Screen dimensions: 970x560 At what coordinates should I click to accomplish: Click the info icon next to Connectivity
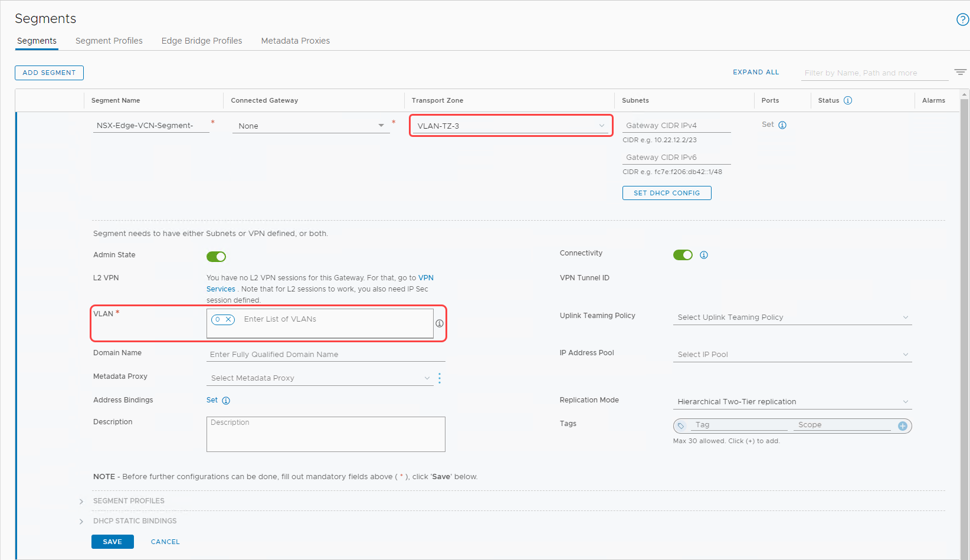pyautogui.click(x=703, y=254)
